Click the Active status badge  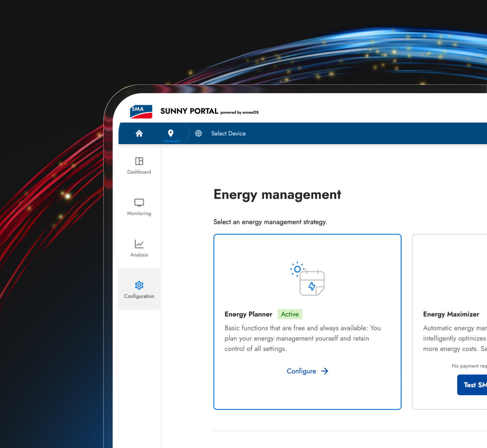(290, 314)
